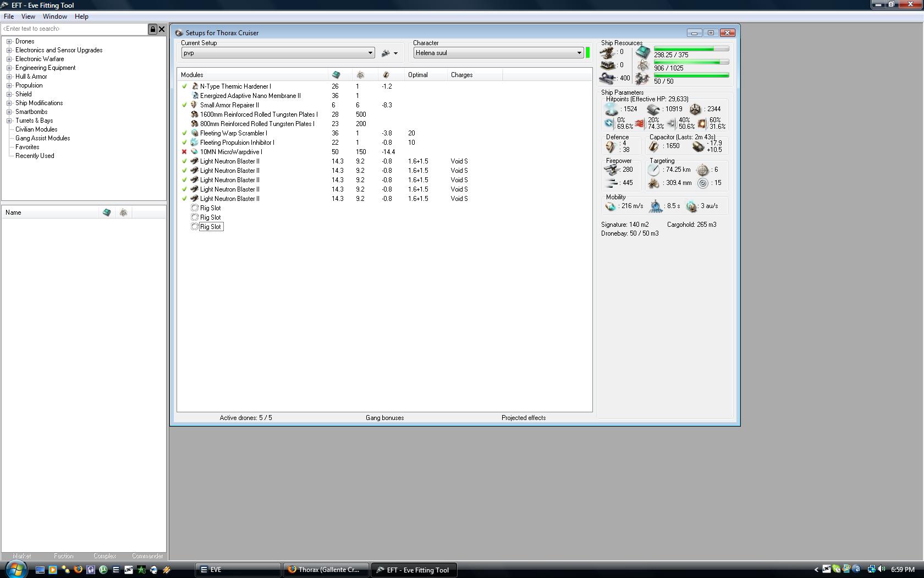Screen dimensions: 924x578
Task: Toggle Fleeting Propulsion Inhibitor I active status
Action: 185,143
